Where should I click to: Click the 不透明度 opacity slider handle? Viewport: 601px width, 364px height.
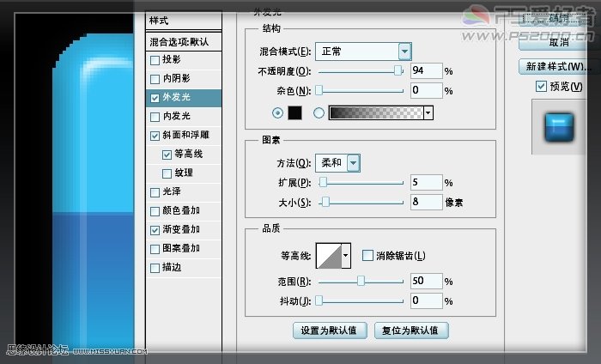(x=398, y=70)
